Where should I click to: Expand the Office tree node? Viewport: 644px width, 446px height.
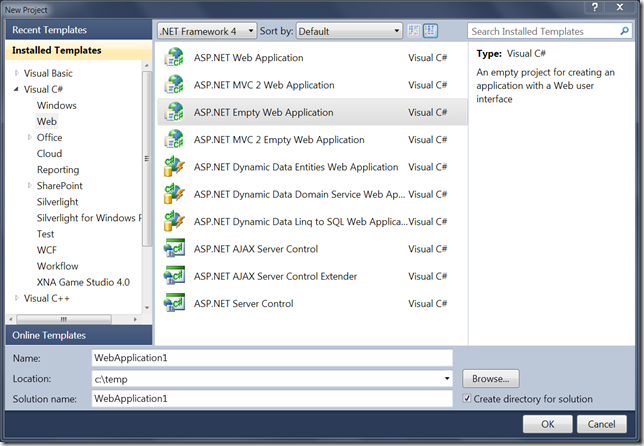coord(30,137)
